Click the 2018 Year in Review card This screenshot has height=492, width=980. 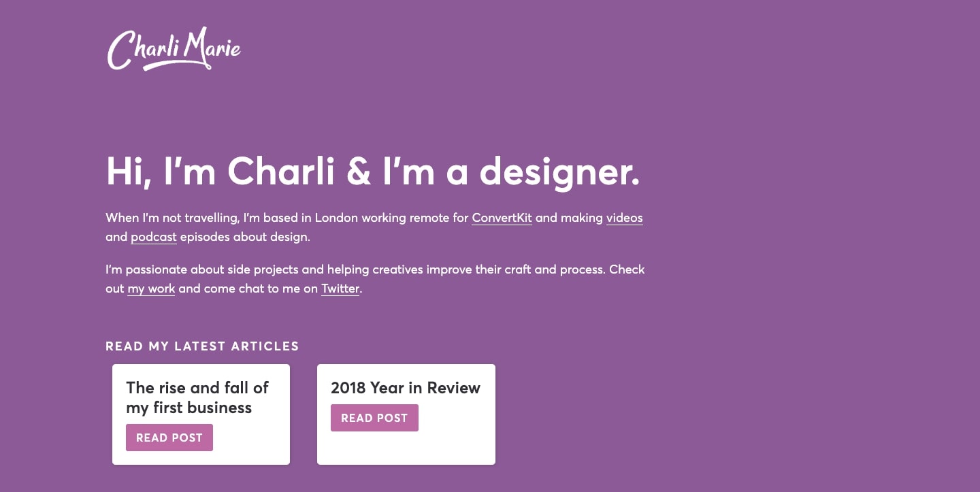(406, 414)
